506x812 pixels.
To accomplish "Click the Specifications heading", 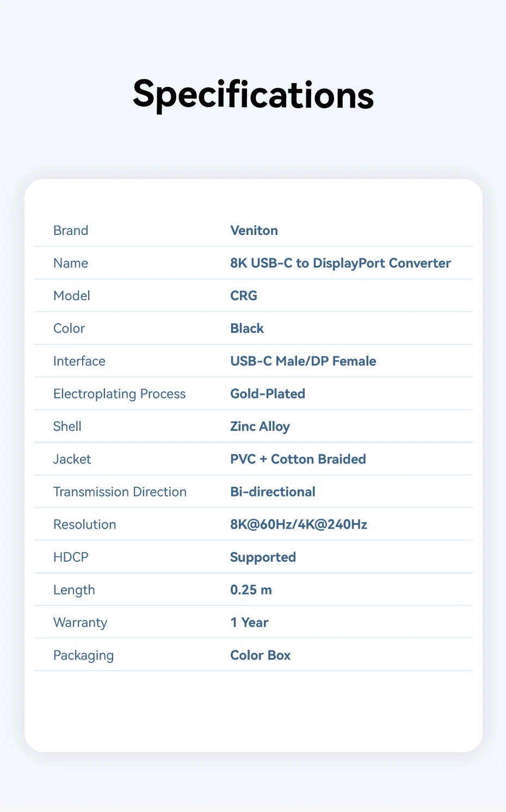I will pyautogui.click(x=253, y=95).
